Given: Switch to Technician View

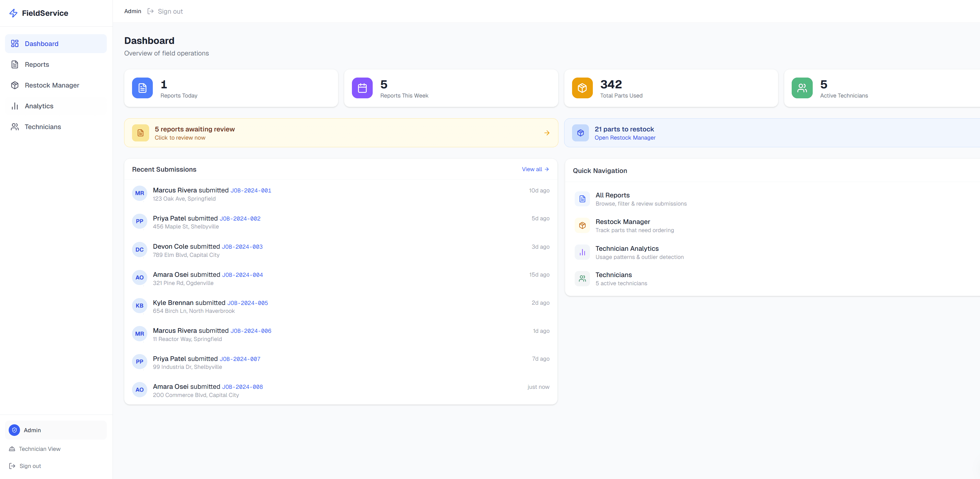Looking at the screenshot, I should coord(39,449).
